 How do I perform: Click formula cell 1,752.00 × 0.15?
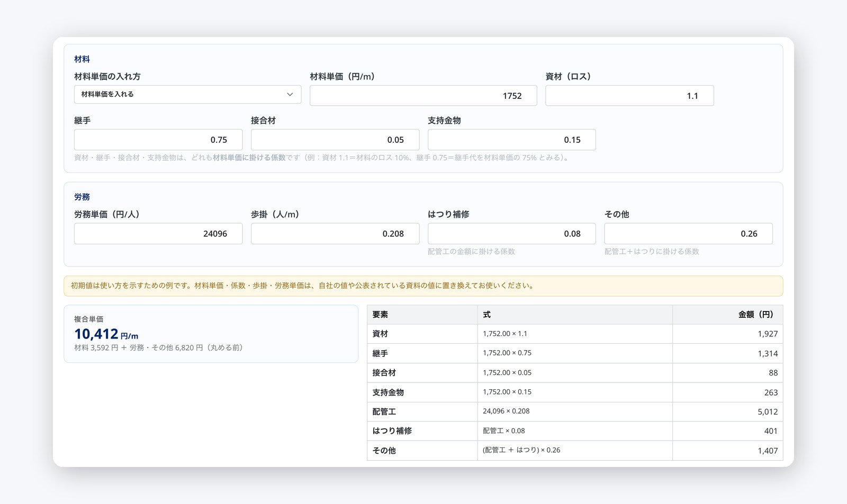[x=575, y=392]
